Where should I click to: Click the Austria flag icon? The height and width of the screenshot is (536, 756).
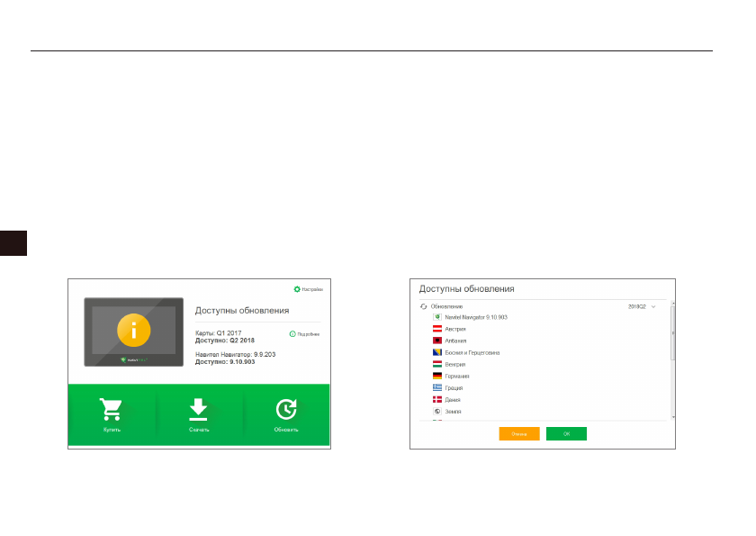(x=436, y=329)
